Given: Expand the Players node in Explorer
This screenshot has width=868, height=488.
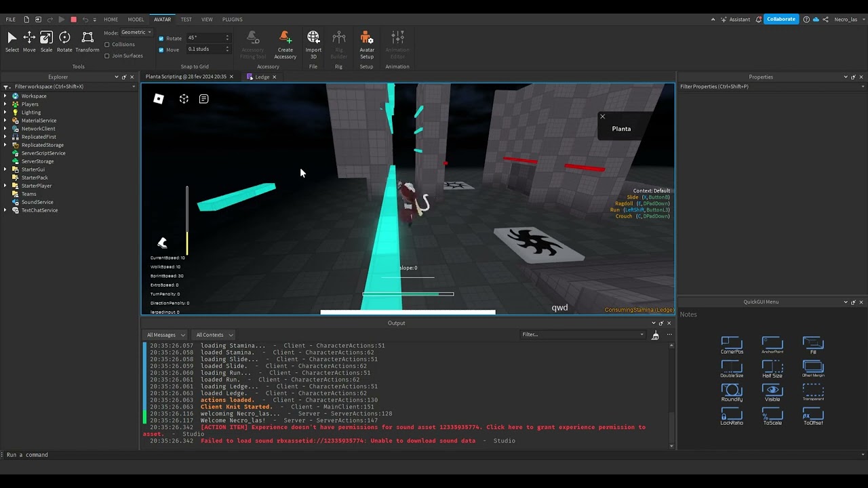Looking at the screenshot, I should pos(5,104).
